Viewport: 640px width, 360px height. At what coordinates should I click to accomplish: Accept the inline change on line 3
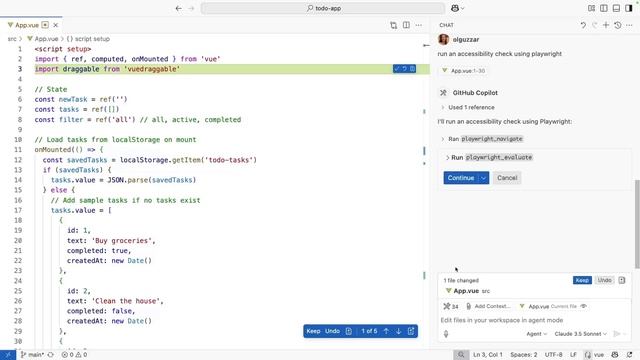(x=397, y=69)
